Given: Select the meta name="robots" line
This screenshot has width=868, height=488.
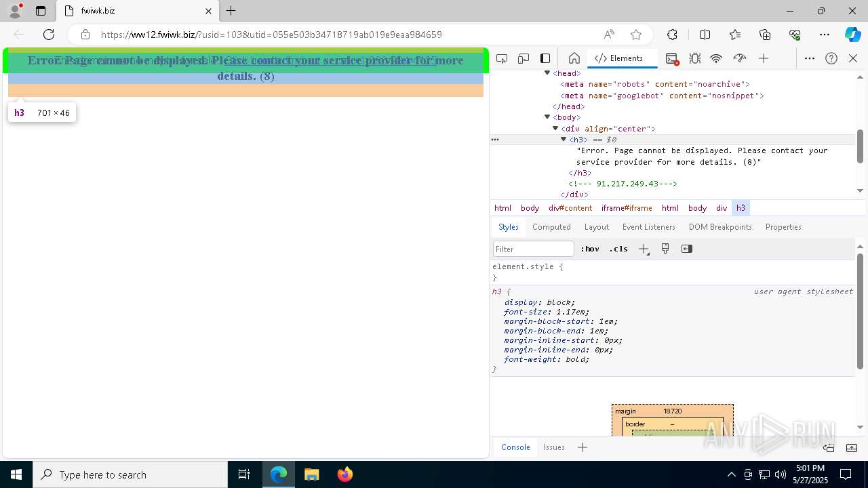Looking at the screenshot, I should 655,84.
